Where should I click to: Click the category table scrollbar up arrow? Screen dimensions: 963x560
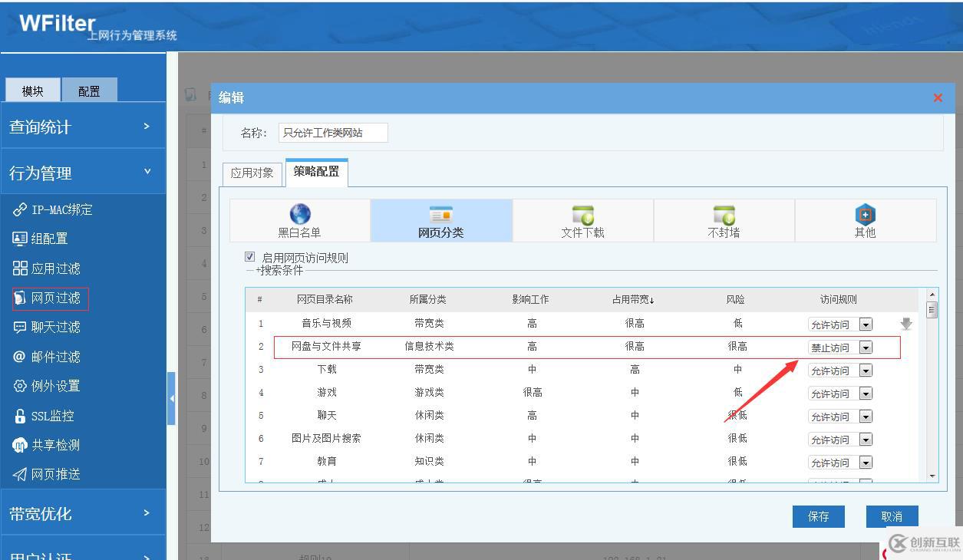(x=933, y=295)
